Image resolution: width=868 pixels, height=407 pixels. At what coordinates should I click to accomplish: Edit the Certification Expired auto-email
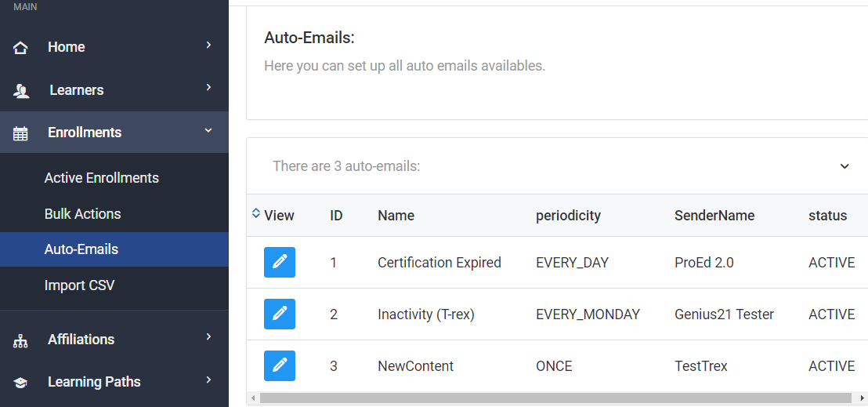(x=280, y=262)
